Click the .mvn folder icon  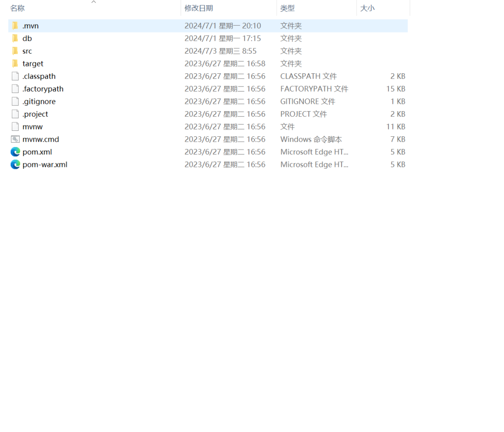coord(15,26)
